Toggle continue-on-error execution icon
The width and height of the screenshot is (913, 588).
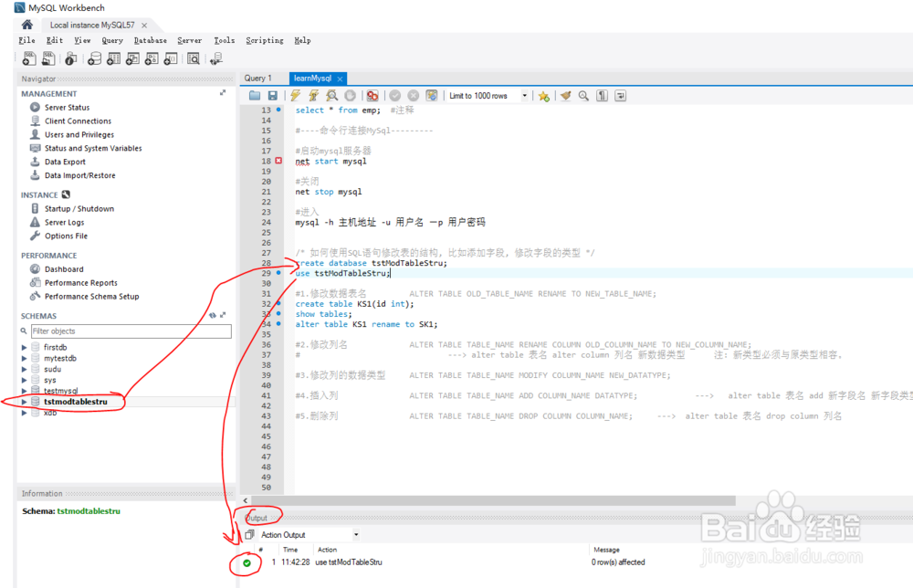point(373,96)
